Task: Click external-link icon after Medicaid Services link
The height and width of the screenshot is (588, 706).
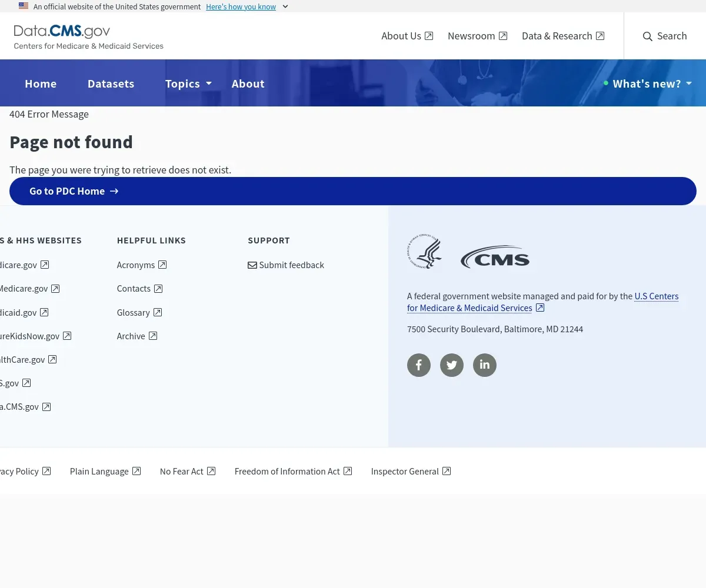Action: (x=540, y=308)
